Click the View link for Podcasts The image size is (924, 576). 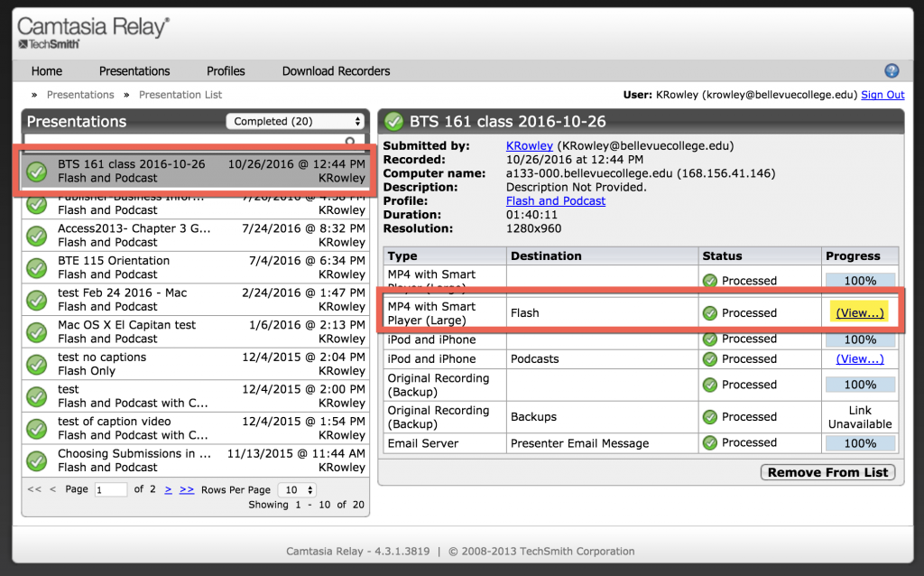click(860, 359)
